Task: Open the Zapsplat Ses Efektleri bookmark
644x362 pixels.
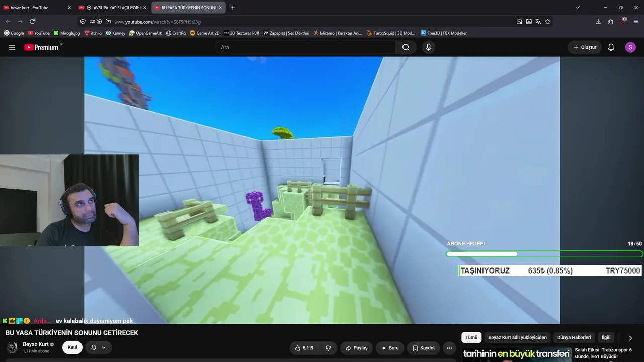Action: tap(286, 33)
